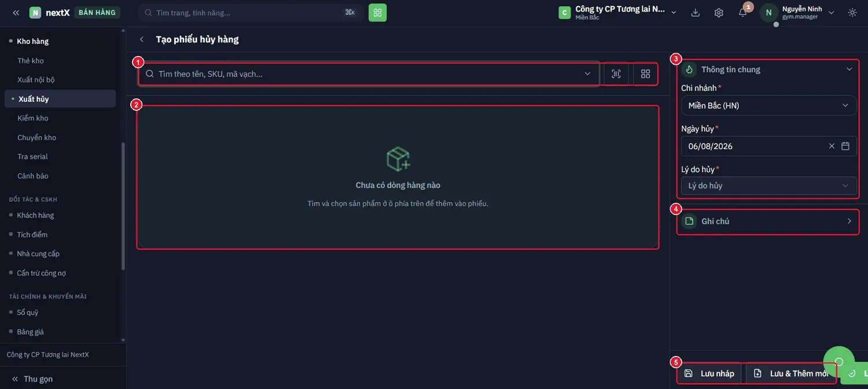This screenshot has width=868, height=389.
Task: Open company switcher dropdown arrow
Action: click(674, 13)
